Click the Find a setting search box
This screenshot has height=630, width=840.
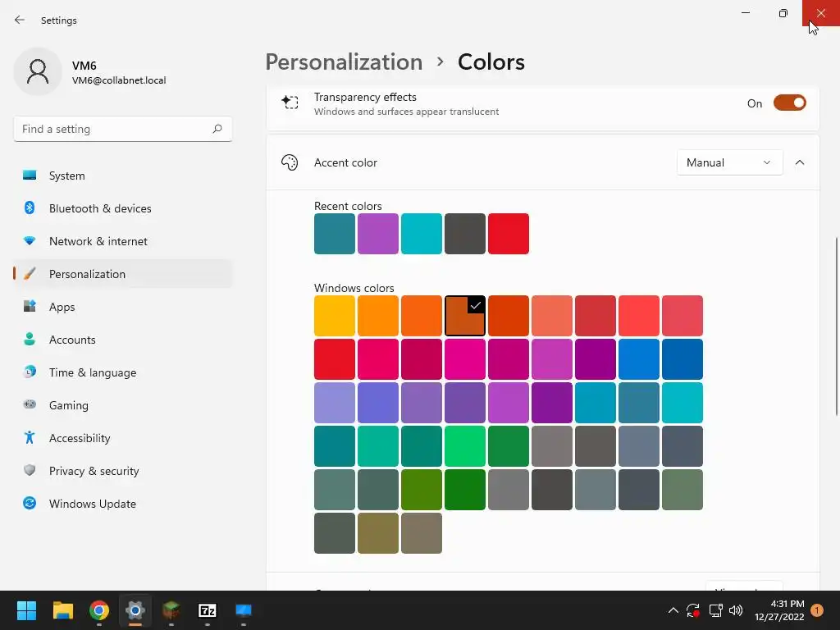coord(123,129)
